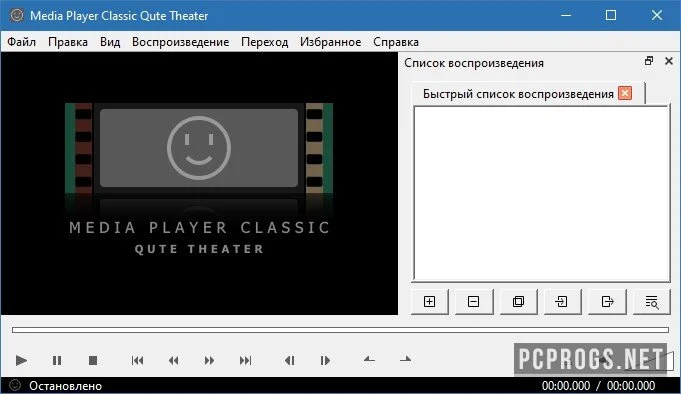This screenshot has height=394, width=681.
Task: Remove playlist item with minus icon
Action: coord(474,301)
